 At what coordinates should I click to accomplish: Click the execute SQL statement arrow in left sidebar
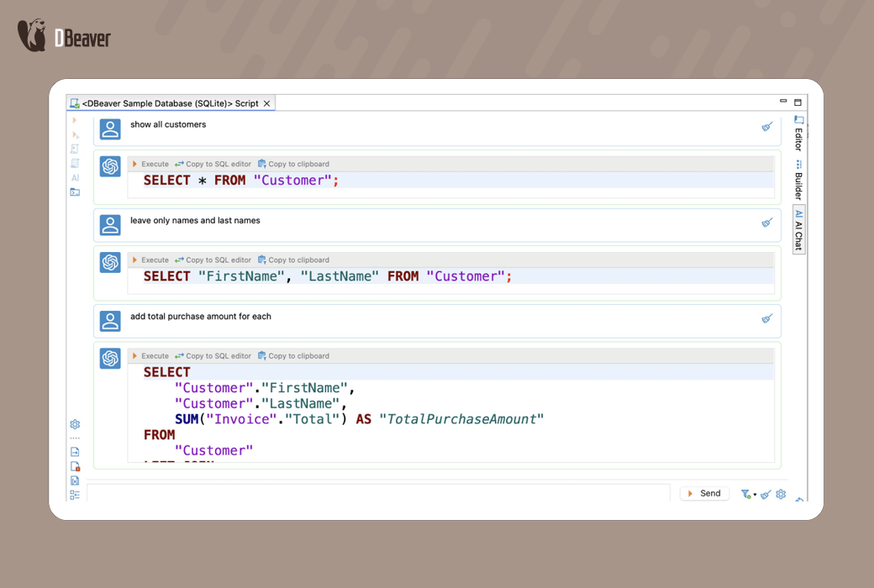tap(75, 120)
